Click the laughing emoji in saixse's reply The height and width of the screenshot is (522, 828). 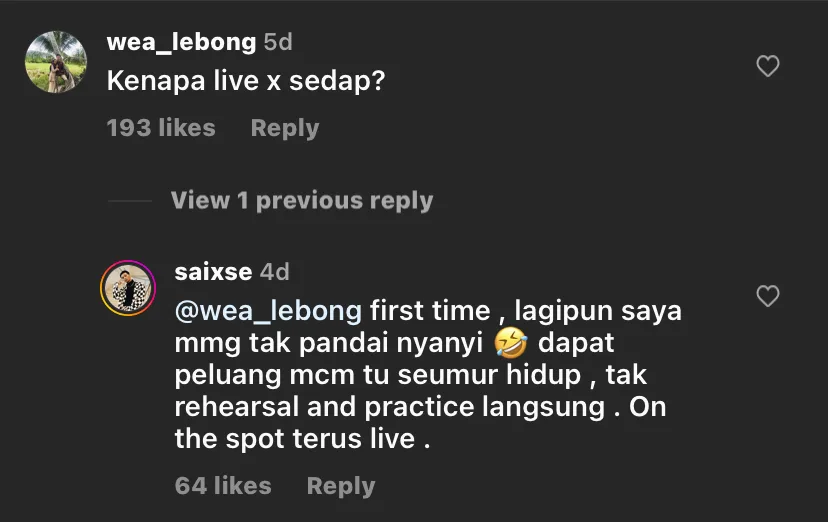pyautogui.click(x=510, y=343)
